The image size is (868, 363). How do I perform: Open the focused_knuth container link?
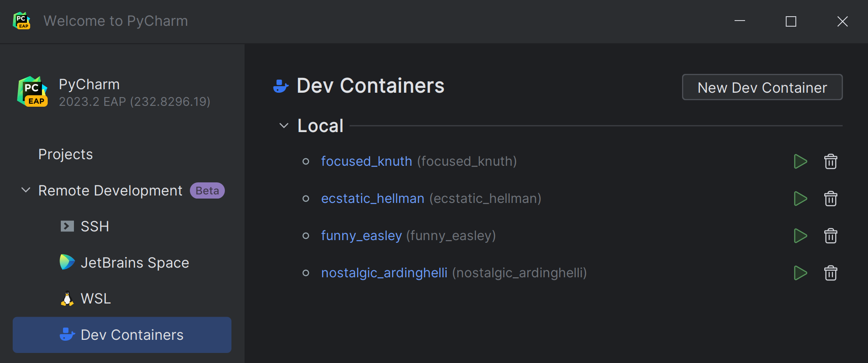tap(367, 161)
